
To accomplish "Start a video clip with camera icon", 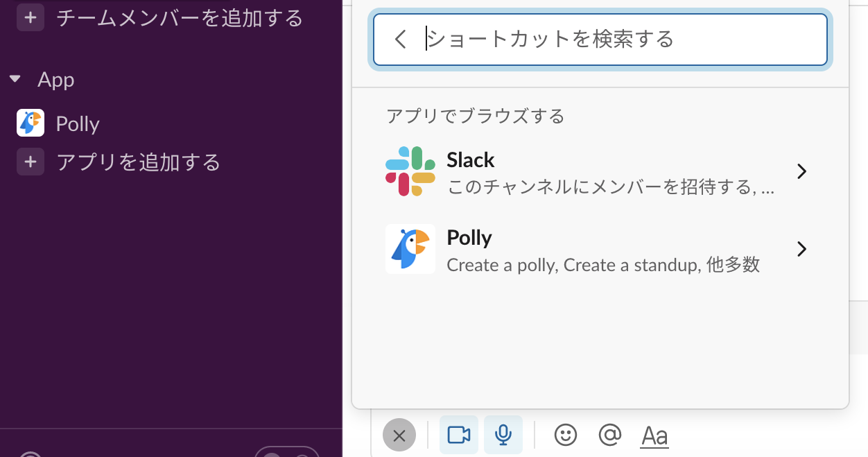I will pos(459,435).
